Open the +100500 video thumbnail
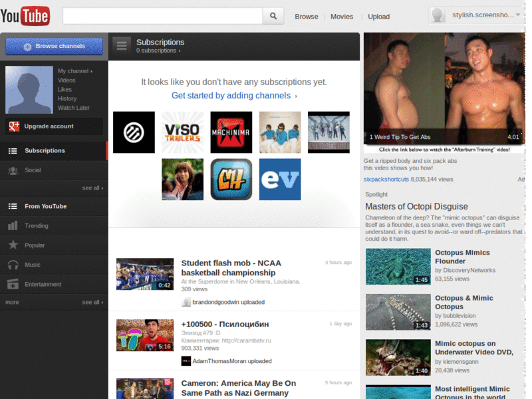Viewport: 532px width, 399px height. [x=145, y=335]
